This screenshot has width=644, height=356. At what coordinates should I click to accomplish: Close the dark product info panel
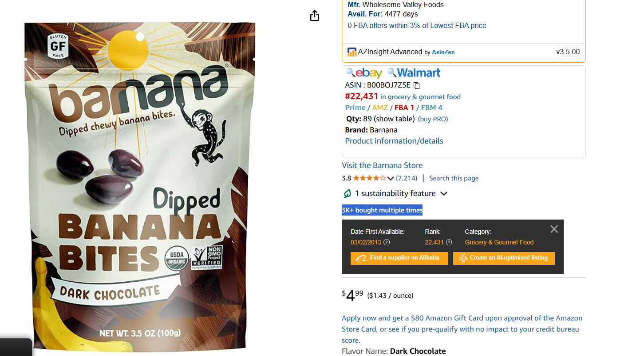(554, 229)
